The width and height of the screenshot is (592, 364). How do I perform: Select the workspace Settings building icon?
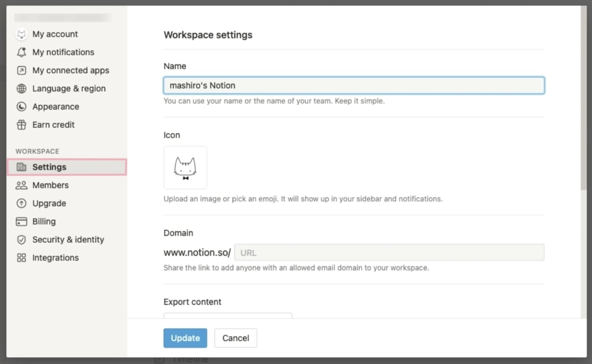(x=22, y=167)
